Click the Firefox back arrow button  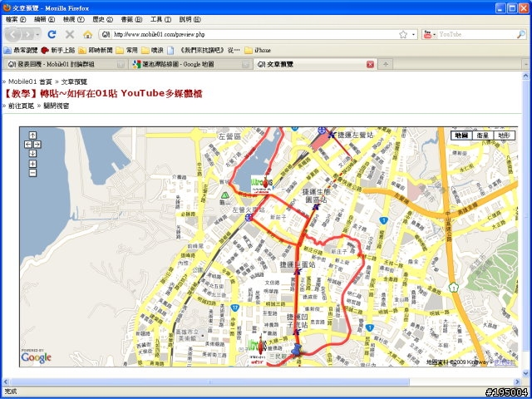pos(13,34)
